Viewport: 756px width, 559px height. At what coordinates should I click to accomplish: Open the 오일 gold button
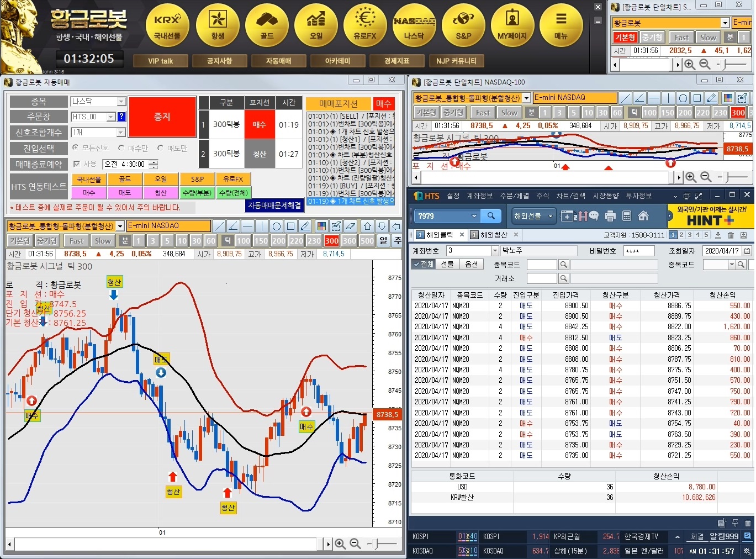pos(316,25)
